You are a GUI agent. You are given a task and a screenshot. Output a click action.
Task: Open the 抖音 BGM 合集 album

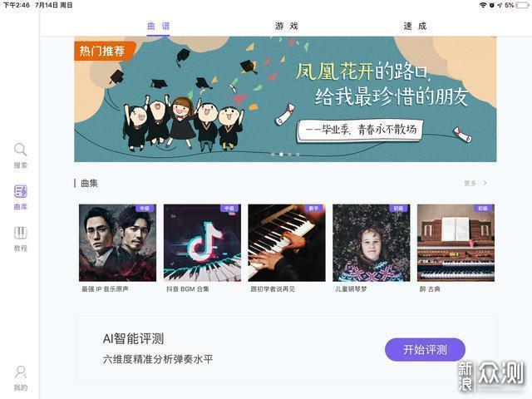[202, 243]
